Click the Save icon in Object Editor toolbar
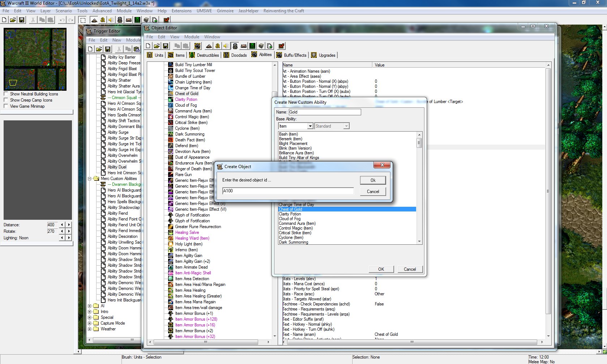607x364 pixels. tap(166, 46)
